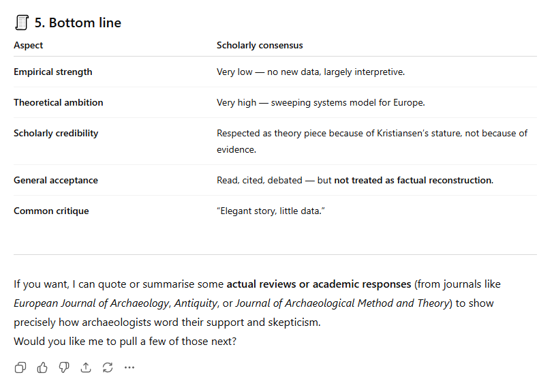Click the "Scholarly consensus" column header
The image size is (554, 392).
(x=260, y=45)
